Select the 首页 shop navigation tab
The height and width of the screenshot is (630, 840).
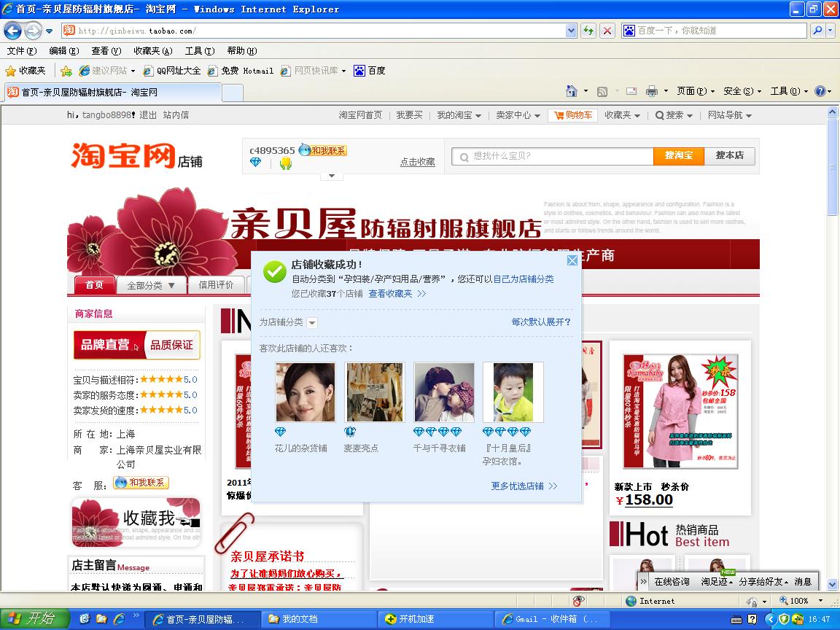coord(94,285)
